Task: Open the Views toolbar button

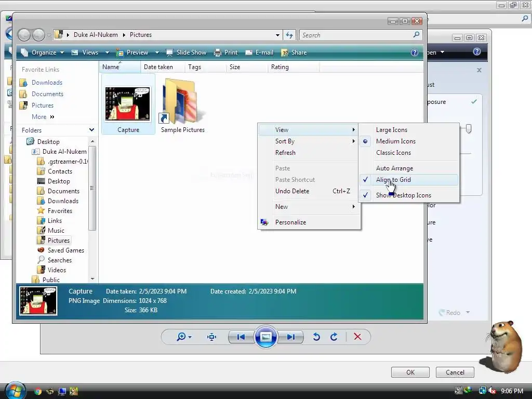Action: point(86,52)
